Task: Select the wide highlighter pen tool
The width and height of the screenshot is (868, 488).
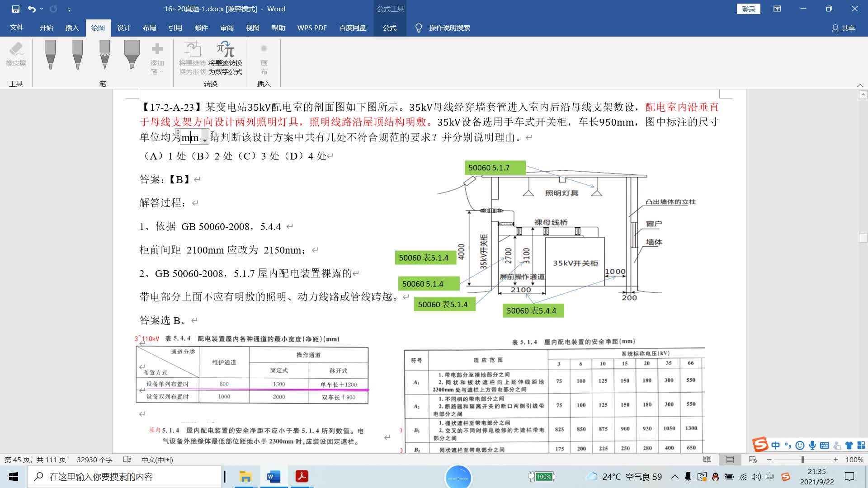Action: pos(132,54)
